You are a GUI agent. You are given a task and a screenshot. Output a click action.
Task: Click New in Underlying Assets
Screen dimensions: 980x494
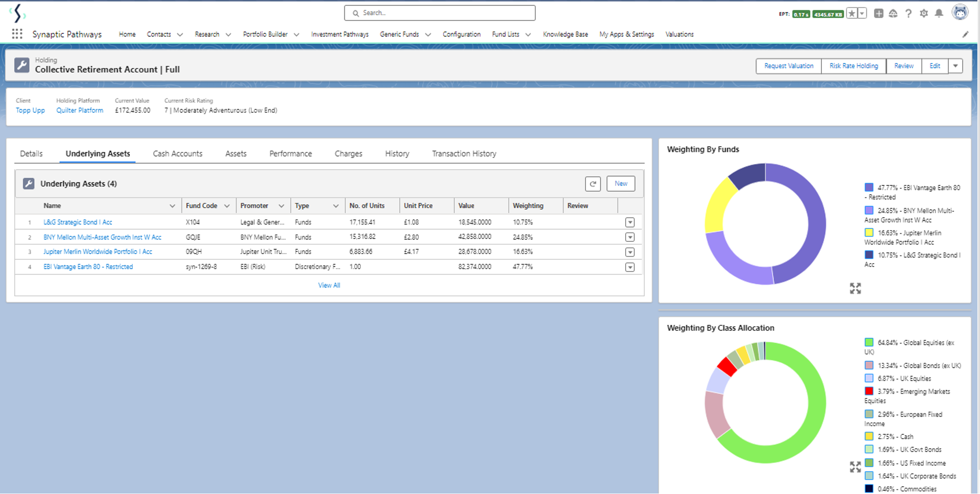coord(621,183)
